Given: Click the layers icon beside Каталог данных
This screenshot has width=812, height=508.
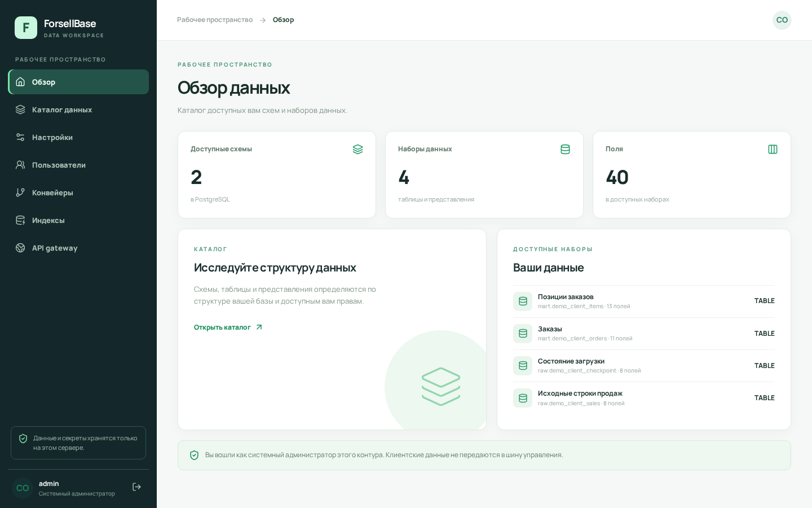Looking at the screenshot, I should [x=20, y=110].
